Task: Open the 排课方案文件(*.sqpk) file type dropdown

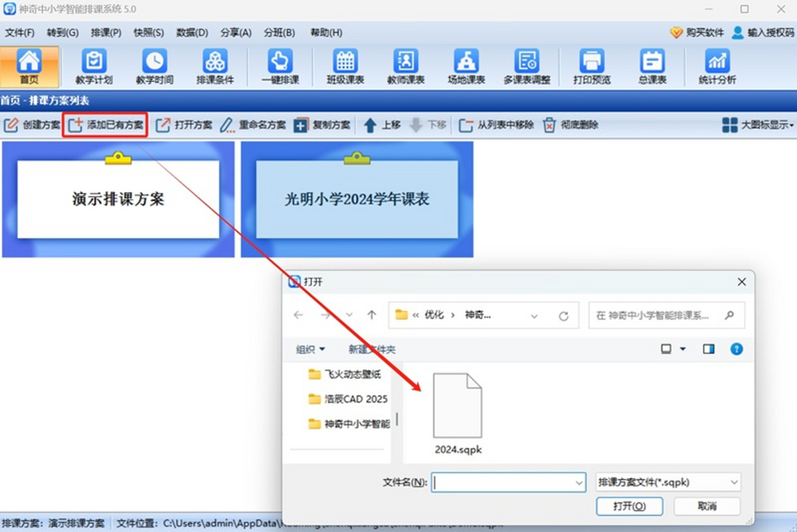Action: pyautogui.click(x=668, y=482)
